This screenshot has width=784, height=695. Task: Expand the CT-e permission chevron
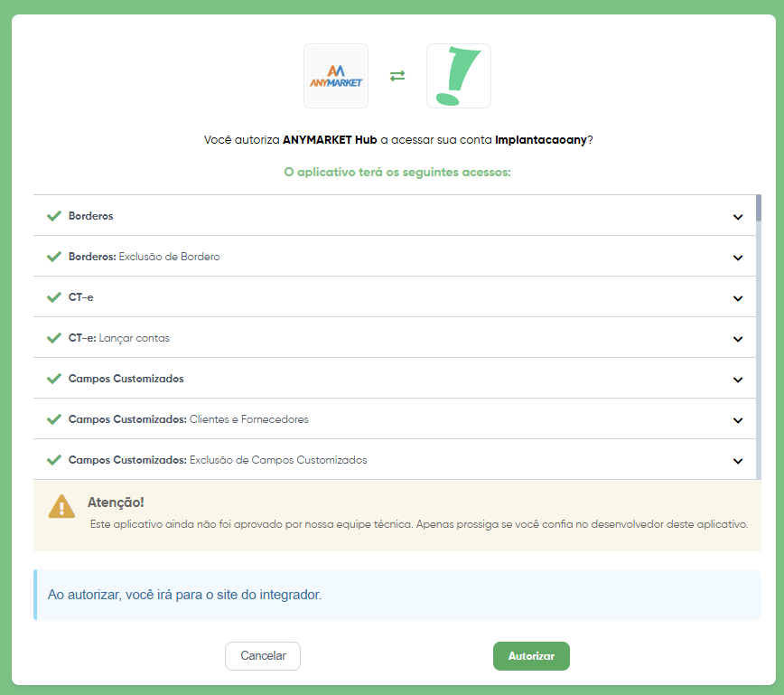pyautogui.click(x=738, y=298)
